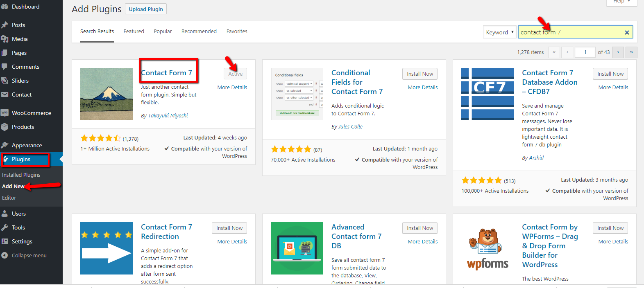The width and height of the screenshot is (644, 288).
Task: Click the CF7 database addon logo
Action: pyautogui.click(x=488, y=94)
